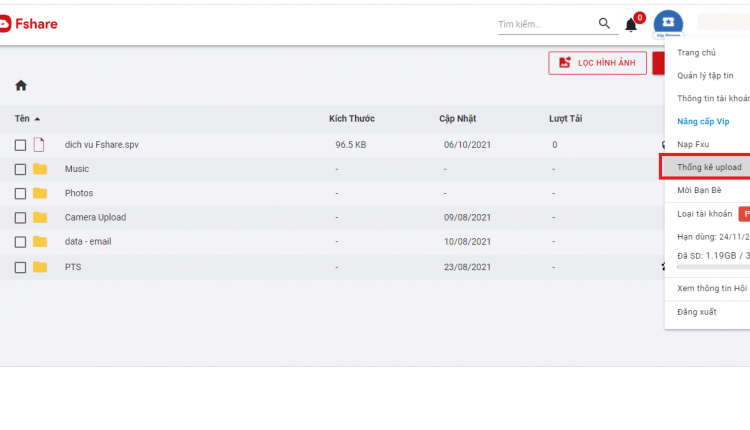The width and height of the screenshot is (750, 430).
Task: Select the PTS folder checkbox
Action: pos(20,267)
